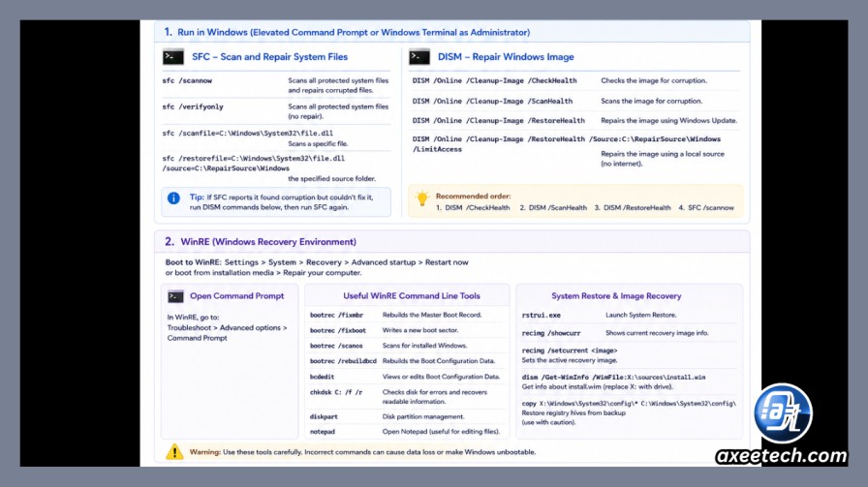
Task: Click the 'bootrec /fixboot' command
Action: 338,330
